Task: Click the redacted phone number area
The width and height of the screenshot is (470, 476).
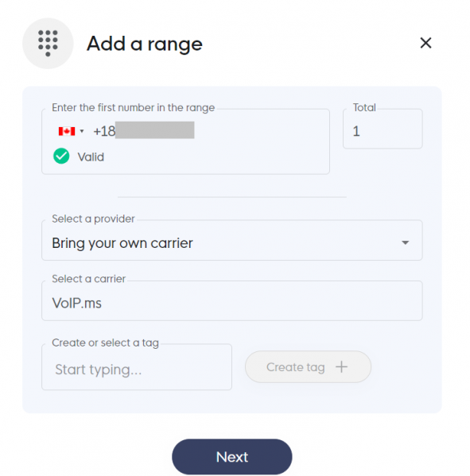Action: pos(154,130)
